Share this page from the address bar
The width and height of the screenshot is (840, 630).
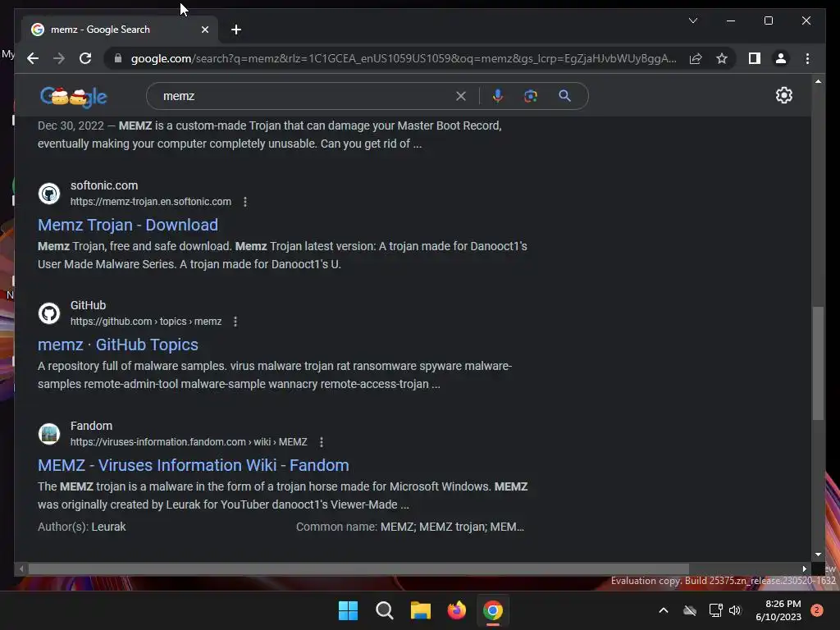click(696, 58)
